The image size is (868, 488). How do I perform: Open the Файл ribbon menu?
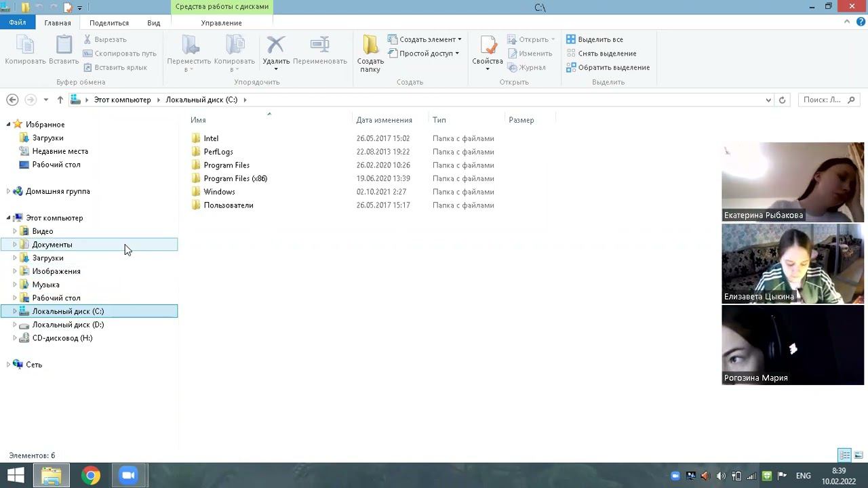click(x=18, y=22)
